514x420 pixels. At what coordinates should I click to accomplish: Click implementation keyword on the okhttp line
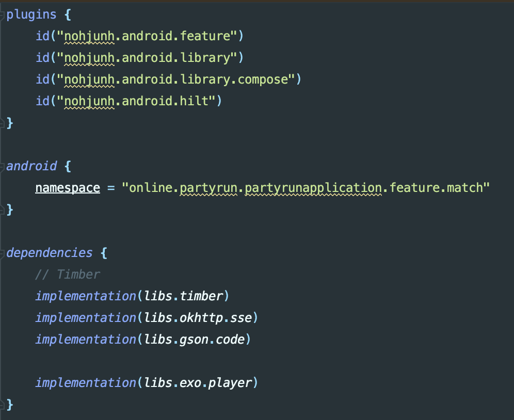pos(86,318)
